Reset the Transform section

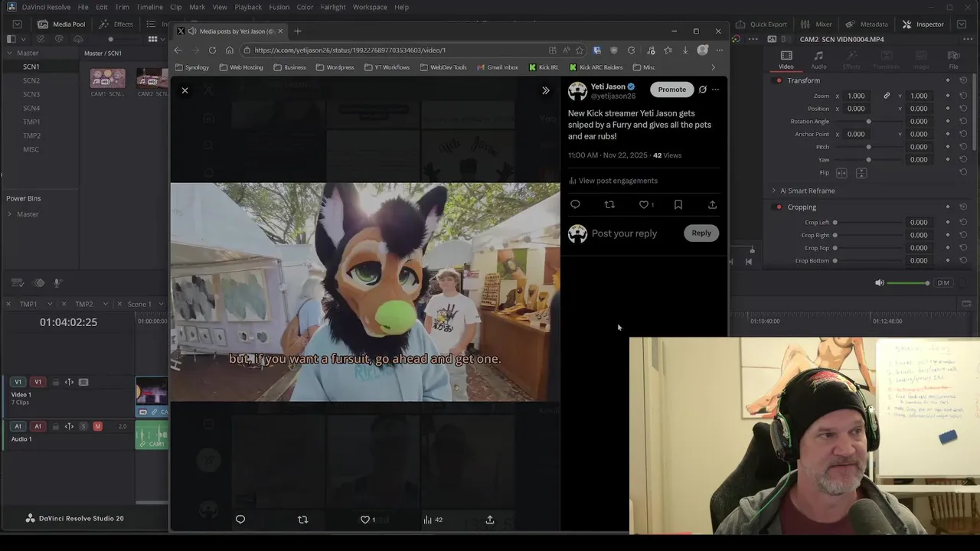tap(963, 80)
